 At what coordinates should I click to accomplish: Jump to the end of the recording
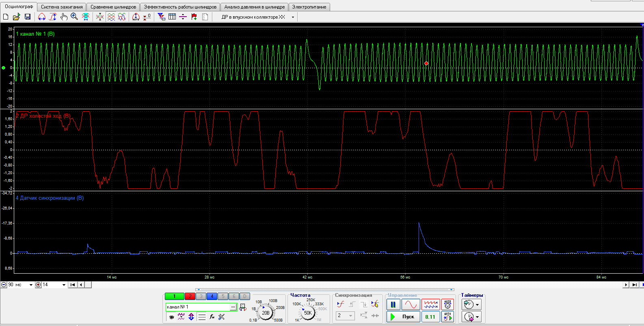click(x=634, y=285)
